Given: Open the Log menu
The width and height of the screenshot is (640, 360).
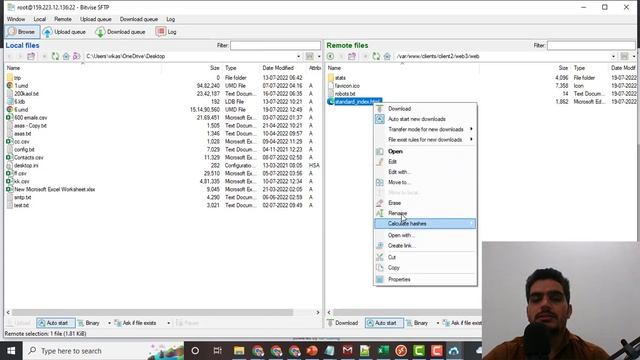Looking at the screenshot, I should pyautogui.click(x=171, y=19).
